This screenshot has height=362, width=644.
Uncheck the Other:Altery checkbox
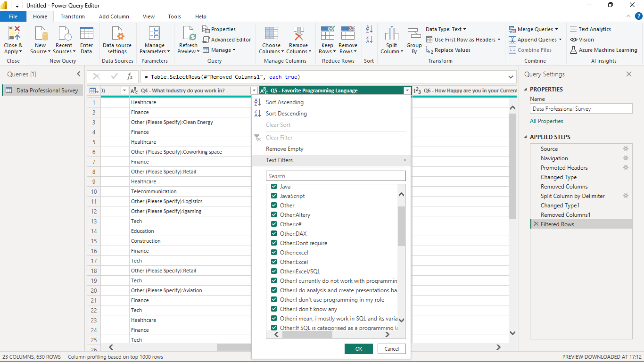(x=274, y=215)
